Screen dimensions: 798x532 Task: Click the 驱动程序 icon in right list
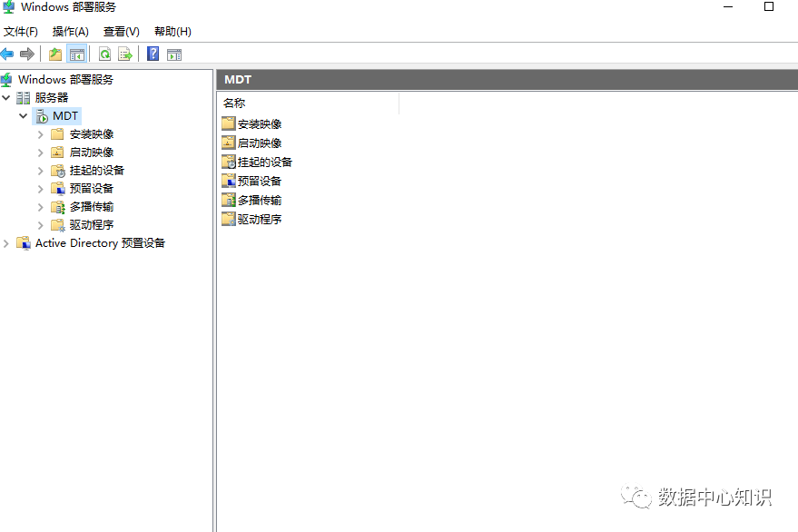click(x=229, y=219)
